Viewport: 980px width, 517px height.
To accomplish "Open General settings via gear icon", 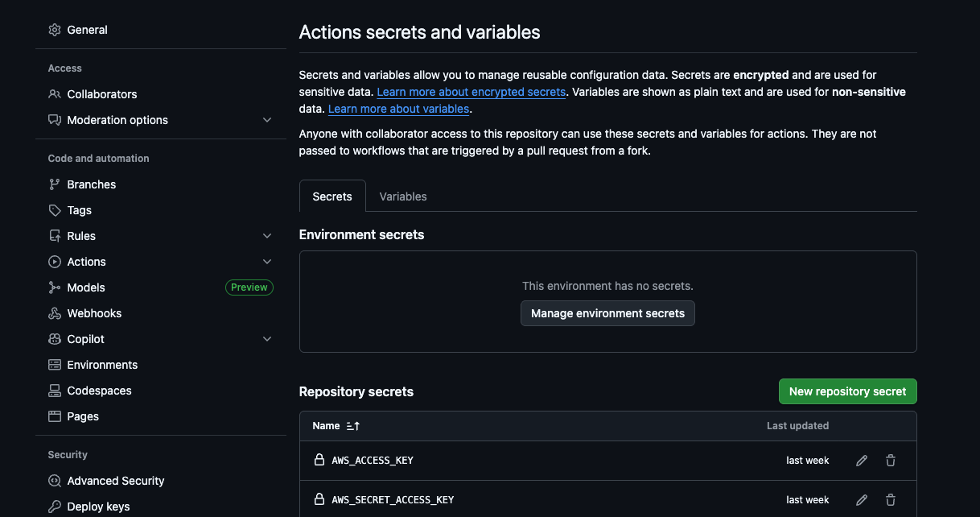I will point(55,30).
